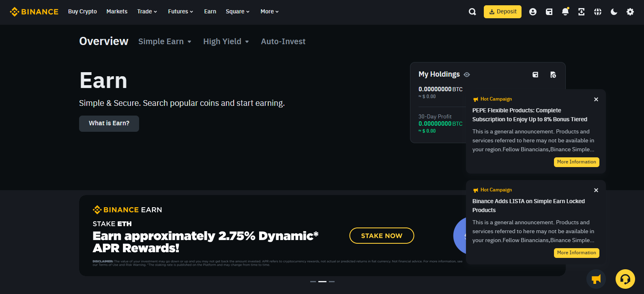Viewport: 644px width, 294px height.
Task: Toggle dark mode moon icon
Action: coord(614,12)
